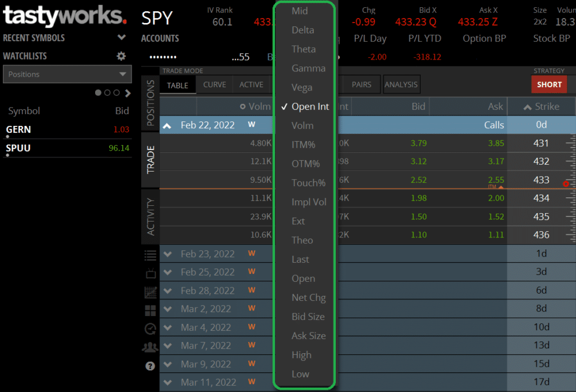Choose OTM% from column menu
This screenshot has width=576, height=392.
(305, 164)
